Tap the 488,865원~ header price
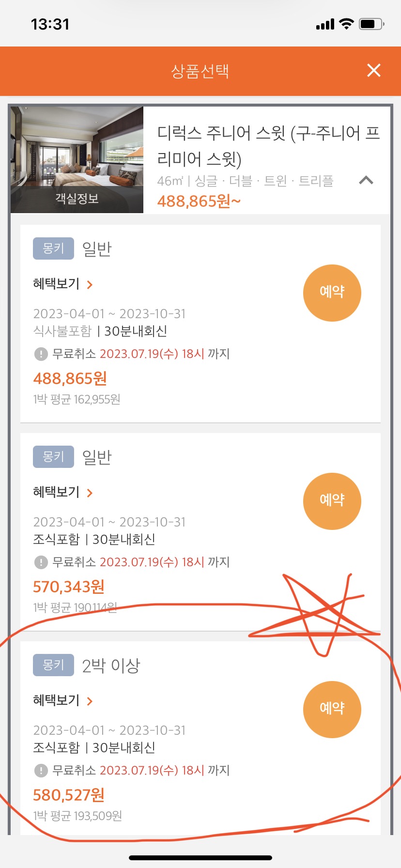The height and width of the screenshot is (868, 401). click(x=199, y=201)
